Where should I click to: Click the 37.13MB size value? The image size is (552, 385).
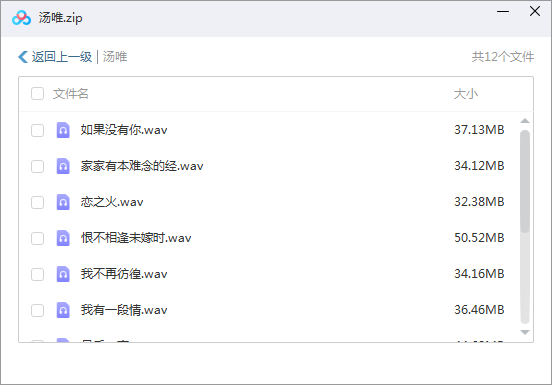tap(479, 130)
